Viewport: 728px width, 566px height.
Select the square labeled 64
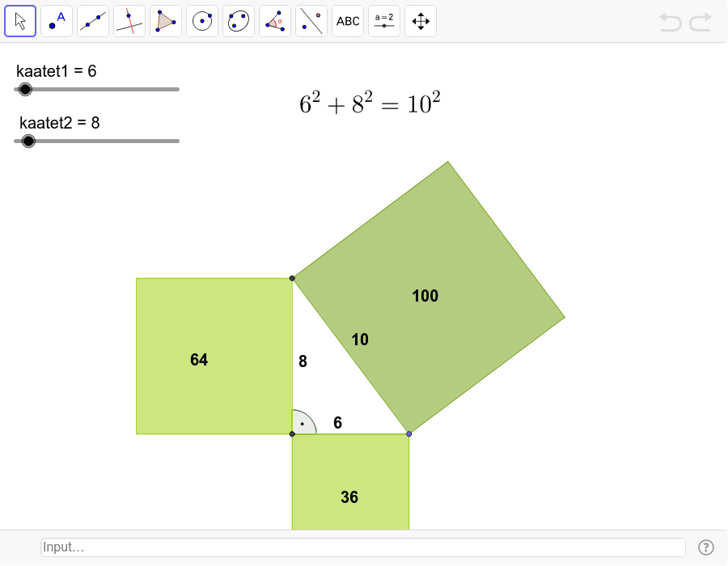(214, 357)
